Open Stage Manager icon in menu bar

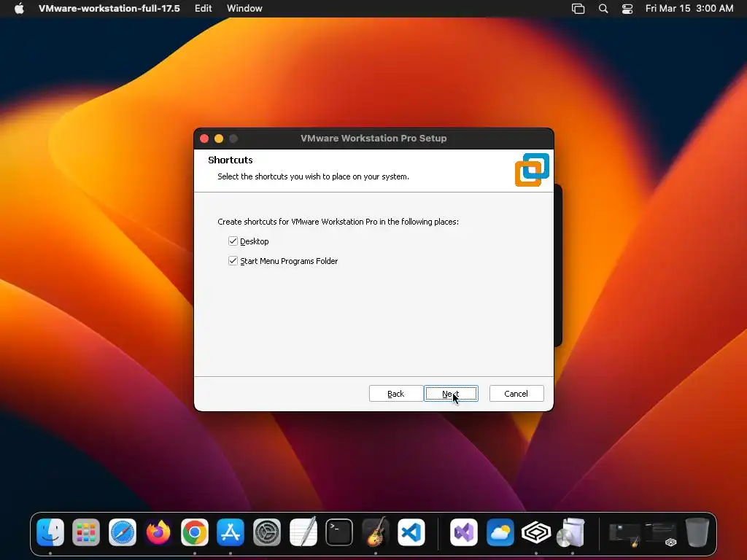[x=578, y=9]
